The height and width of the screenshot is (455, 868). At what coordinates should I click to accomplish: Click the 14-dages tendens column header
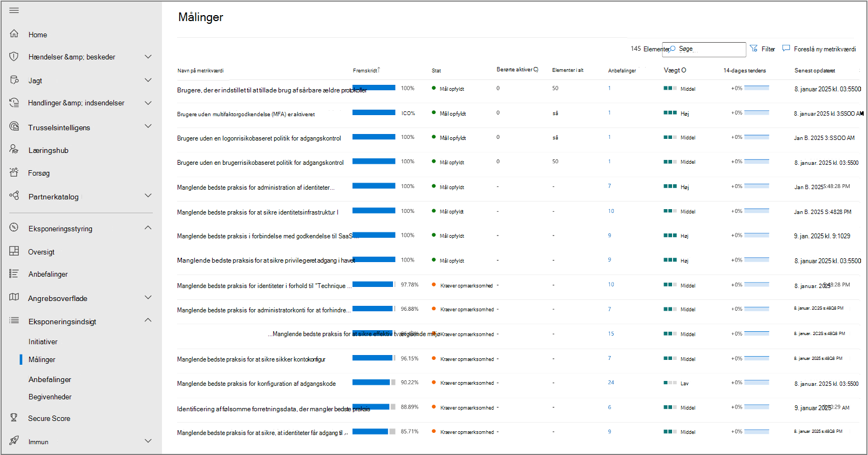(x=744, y=71)
